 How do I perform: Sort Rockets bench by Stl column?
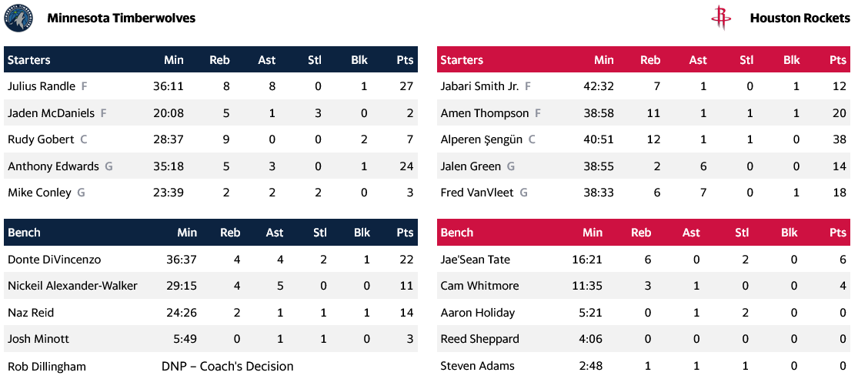(x=742, y=233)
